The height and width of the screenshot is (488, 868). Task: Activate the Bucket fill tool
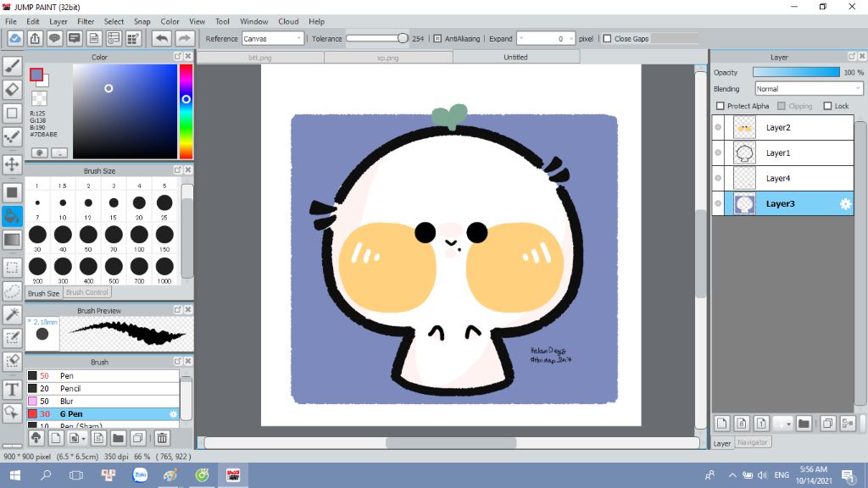tap(12, 216)
